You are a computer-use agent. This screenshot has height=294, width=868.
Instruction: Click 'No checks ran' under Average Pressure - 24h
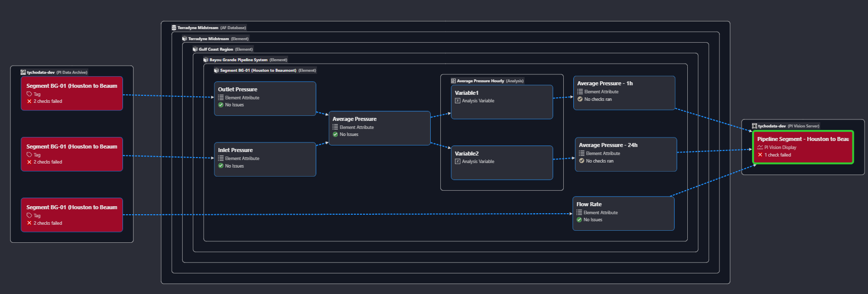pos(600,161)
